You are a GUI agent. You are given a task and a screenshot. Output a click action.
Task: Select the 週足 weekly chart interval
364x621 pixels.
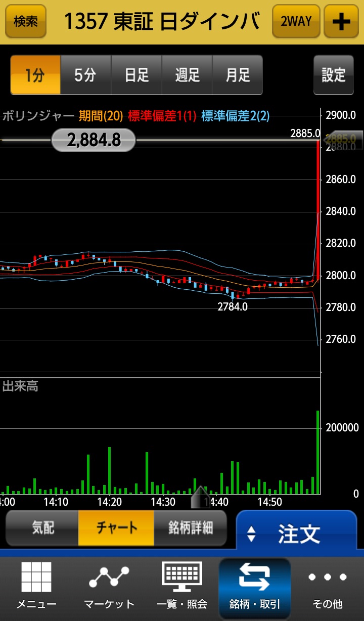(x=187, y=75)
